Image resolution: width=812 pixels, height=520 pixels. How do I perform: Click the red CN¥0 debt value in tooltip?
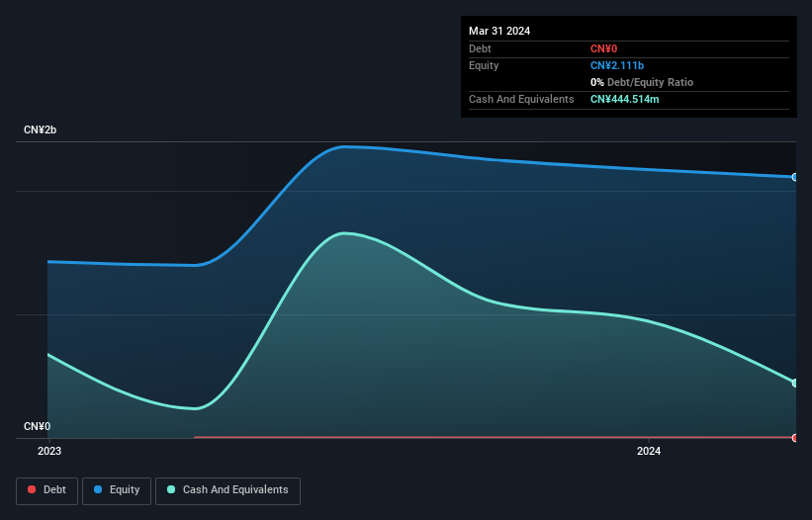pyautogui.click(x=604, y=48)
